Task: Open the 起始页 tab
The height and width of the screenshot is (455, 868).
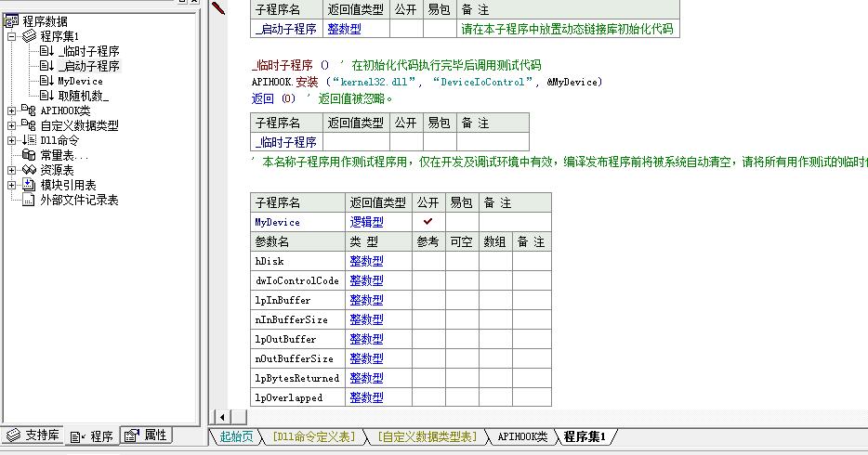Action: pos(236,436)
